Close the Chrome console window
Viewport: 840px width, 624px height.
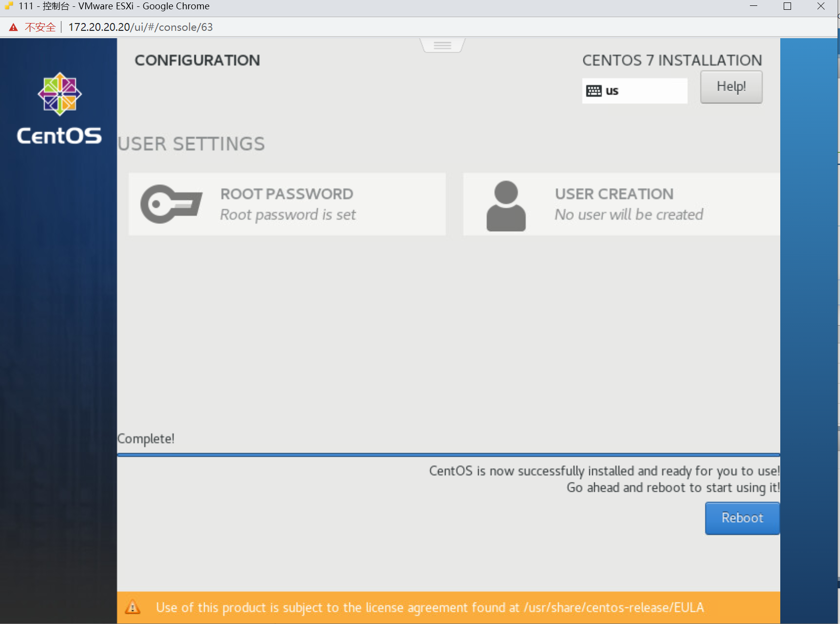(821, 6)
